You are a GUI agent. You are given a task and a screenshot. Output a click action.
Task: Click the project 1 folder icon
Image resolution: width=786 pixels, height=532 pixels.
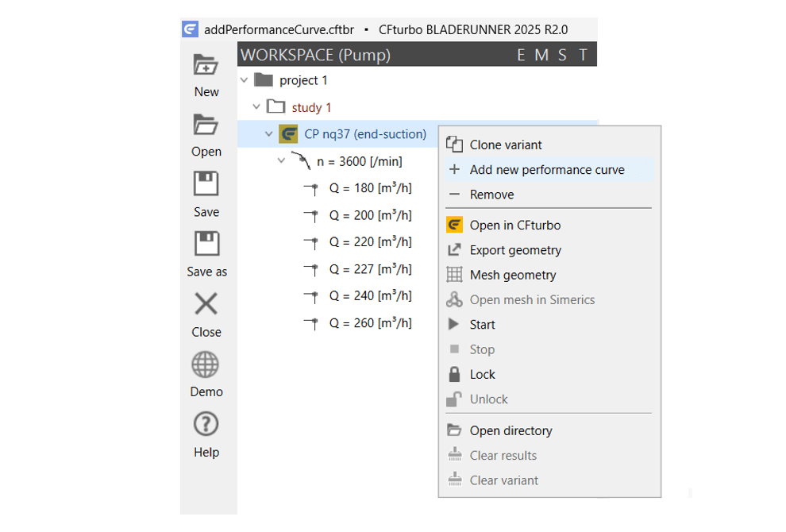[264, 79]
